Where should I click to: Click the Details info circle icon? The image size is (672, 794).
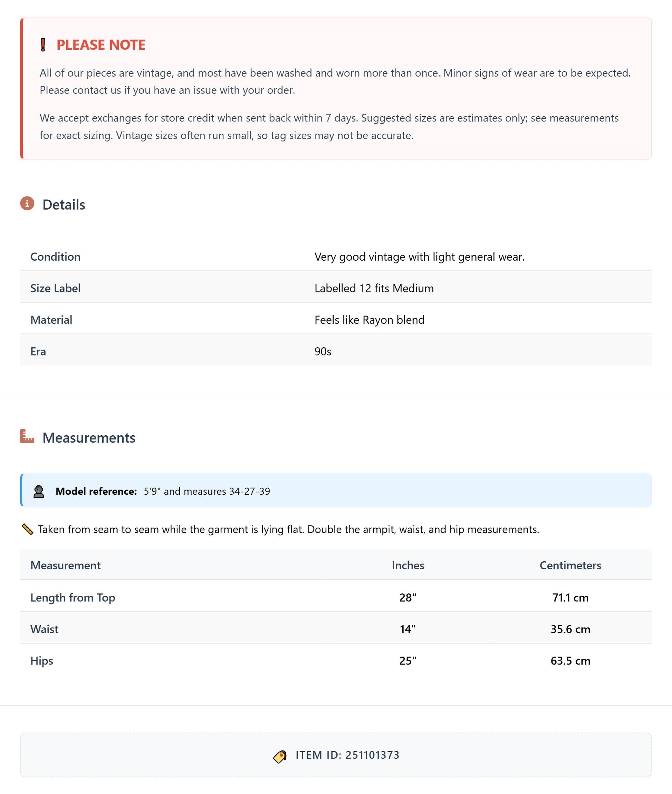pyautogui.click(x=27, y=203)
